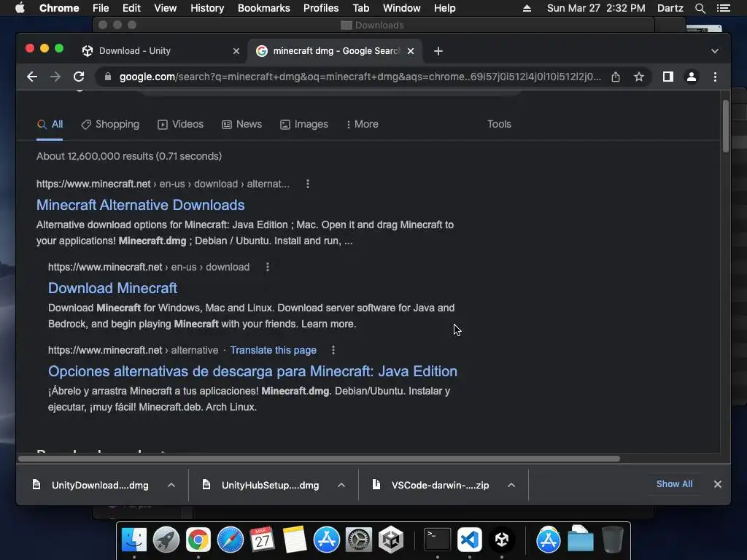The image size is (747, 560).
Task: Open the UnityDownload dmg downloaded file
Action: pos(90,485)
